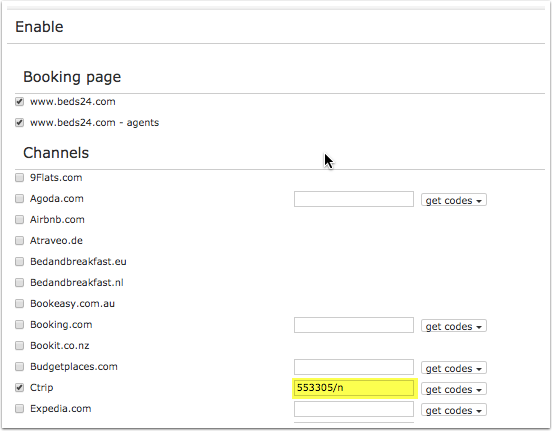Click the 9Flats.com label text
Viewport: 552px width, 431px height.
coord(56,177)
